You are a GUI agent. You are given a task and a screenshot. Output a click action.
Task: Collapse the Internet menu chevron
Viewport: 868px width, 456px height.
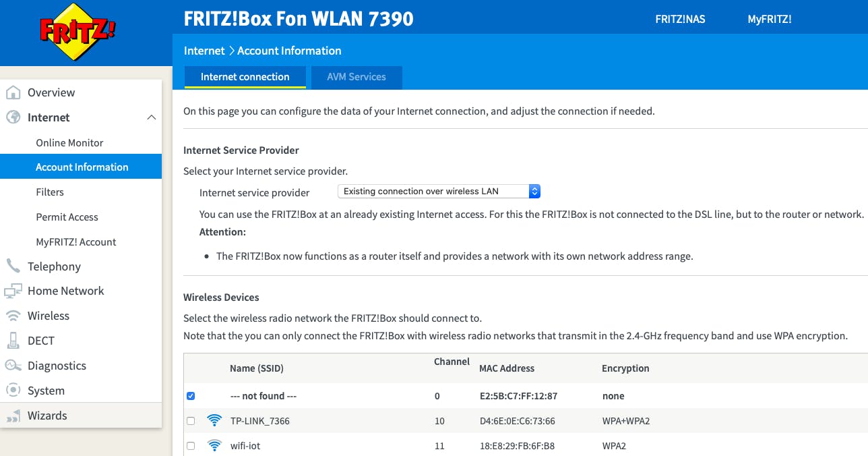pos(151,117)
